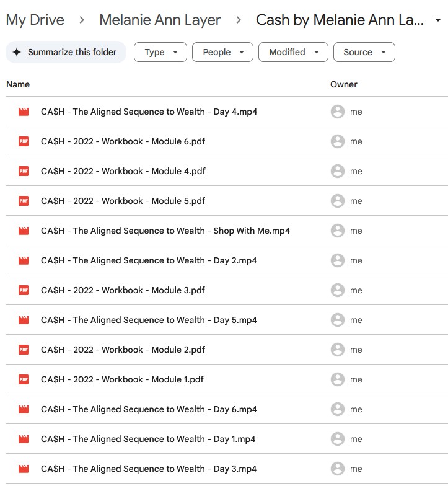The width and height of the screenshot is (448, 504).
Task: Click the PDF icon for Workbook Module 1
Action: click(24, 379)
